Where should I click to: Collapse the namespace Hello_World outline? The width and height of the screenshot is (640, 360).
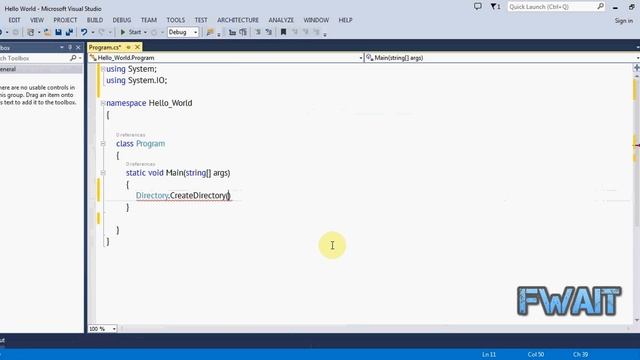click(103, 103)
